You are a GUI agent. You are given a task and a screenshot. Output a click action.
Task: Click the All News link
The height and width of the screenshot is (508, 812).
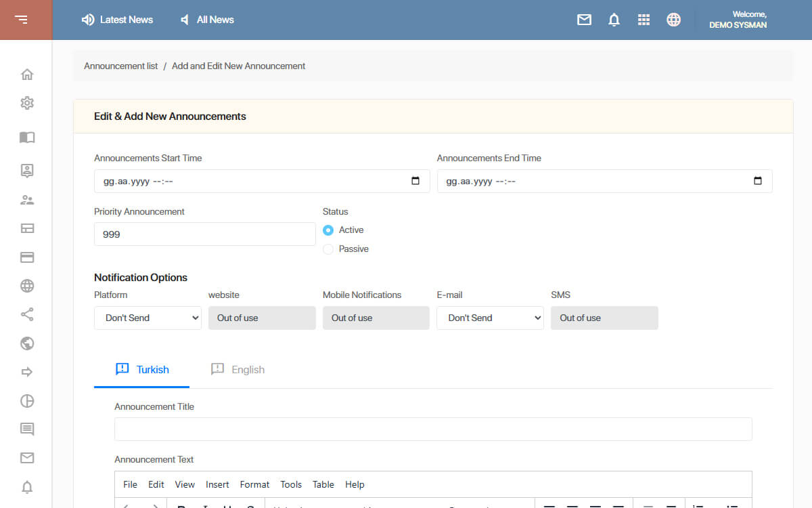pos(206,20)
